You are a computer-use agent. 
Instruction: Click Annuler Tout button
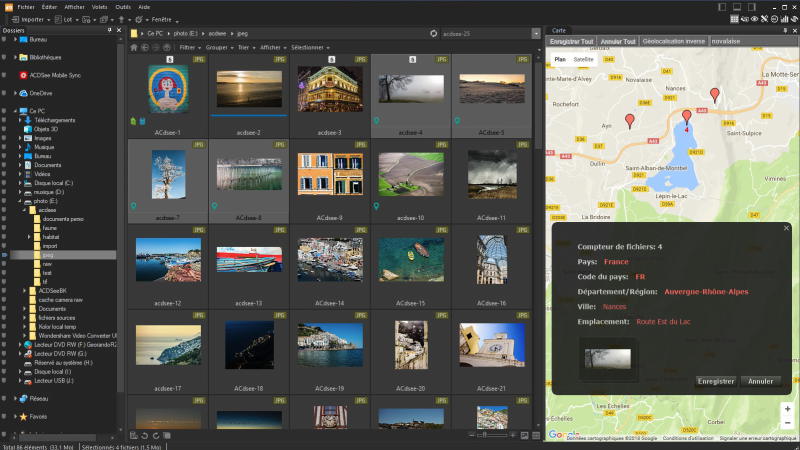click(618, 41)
